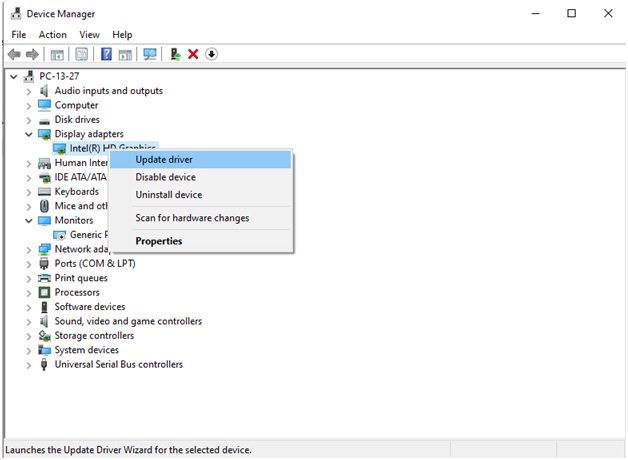Click the Storage controllers icon
Screen dimensions: 628x460
[x=44, y=335]
